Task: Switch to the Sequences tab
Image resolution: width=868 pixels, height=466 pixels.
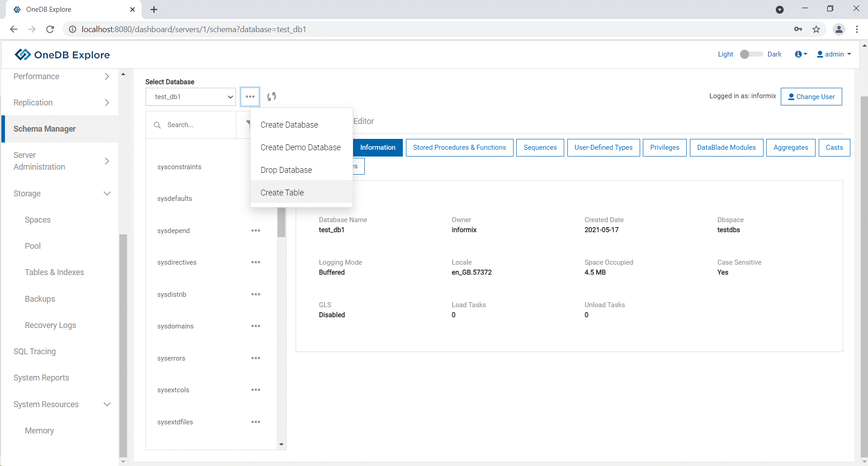Action: [540, 147]
